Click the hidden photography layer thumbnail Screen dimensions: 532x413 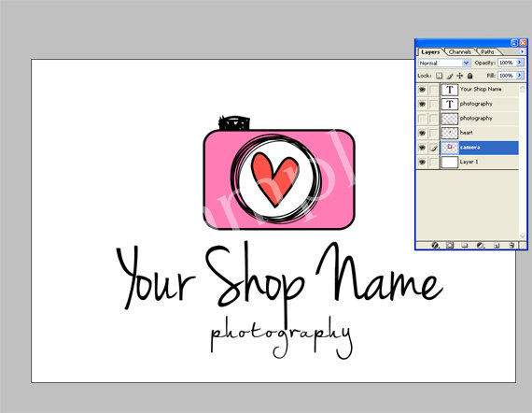tap(450, 119)
